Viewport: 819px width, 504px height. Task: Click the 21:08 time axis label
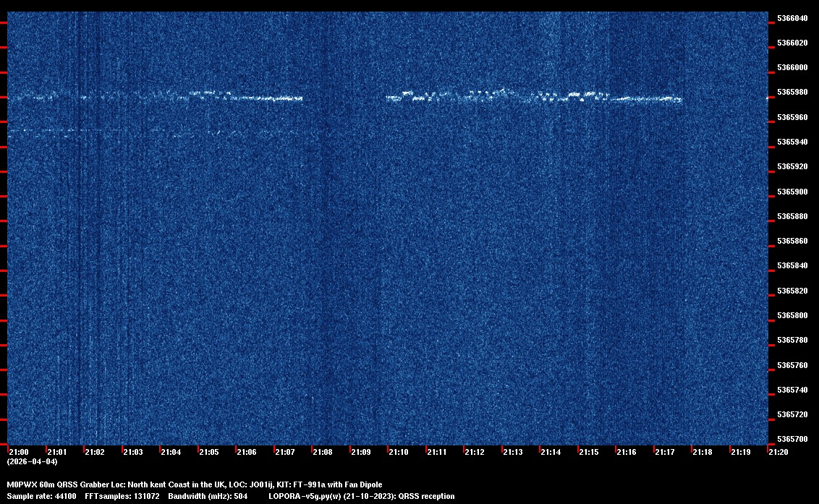click(x=322, y=452)
